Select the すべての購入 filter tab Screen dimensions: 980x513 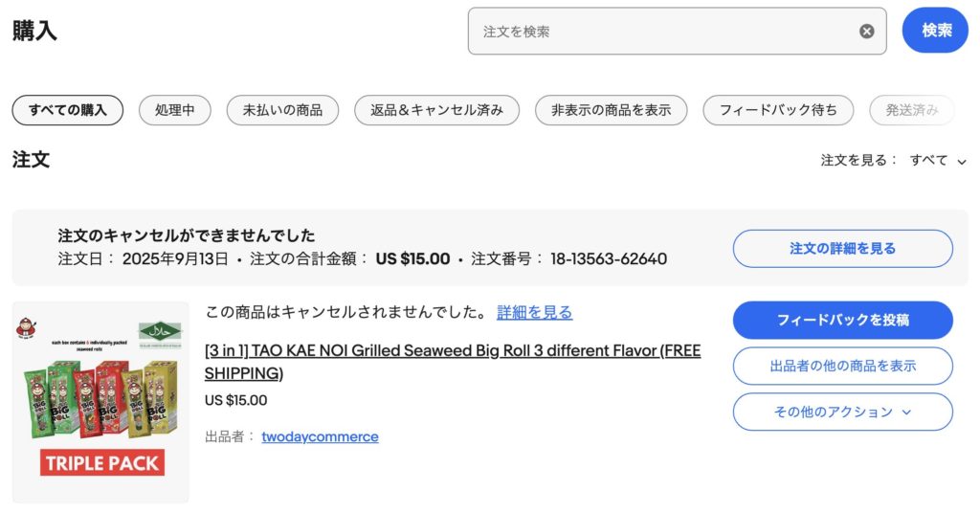[x=67, y=110]
